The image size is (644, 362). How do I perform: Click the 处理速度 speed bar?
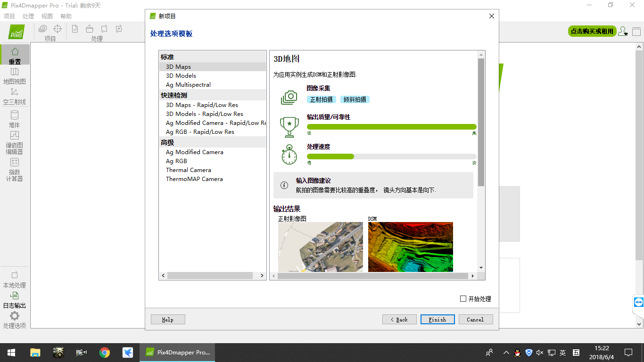[392, 156]
